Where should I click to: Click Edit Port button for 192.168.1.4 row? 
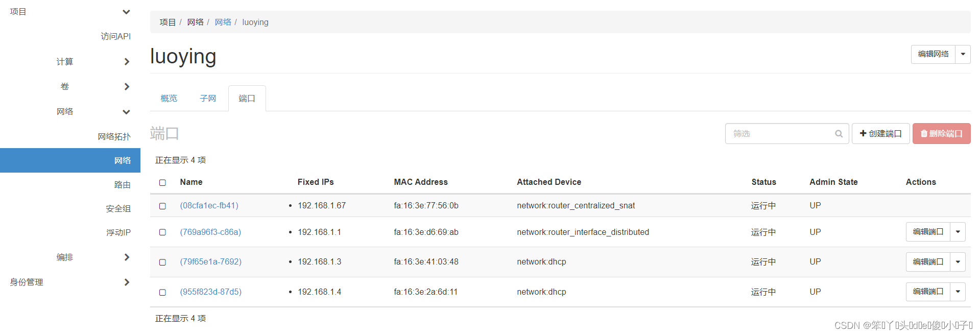pos(927,292)
